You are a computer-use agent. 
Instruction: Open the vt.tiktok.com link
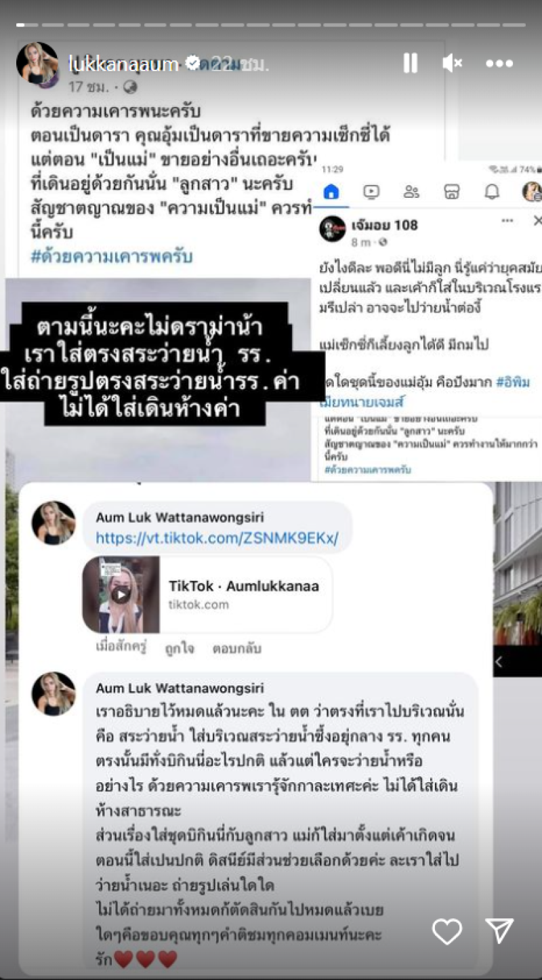click(x=217, y=538)
